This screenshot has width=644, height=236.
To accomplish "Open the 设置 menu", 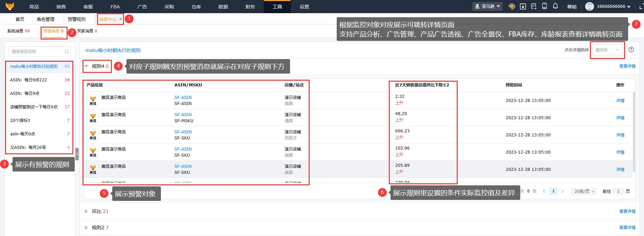I will (x=304, y=7).
